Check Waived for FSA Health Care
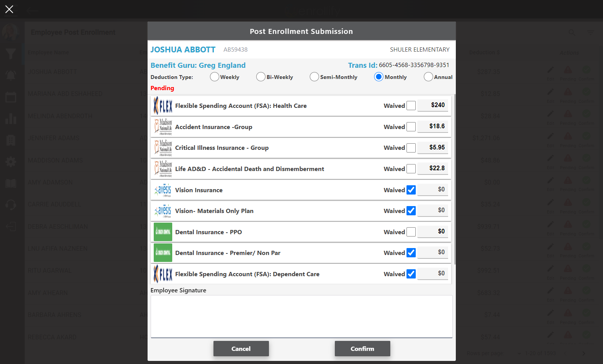 (411, 106)
